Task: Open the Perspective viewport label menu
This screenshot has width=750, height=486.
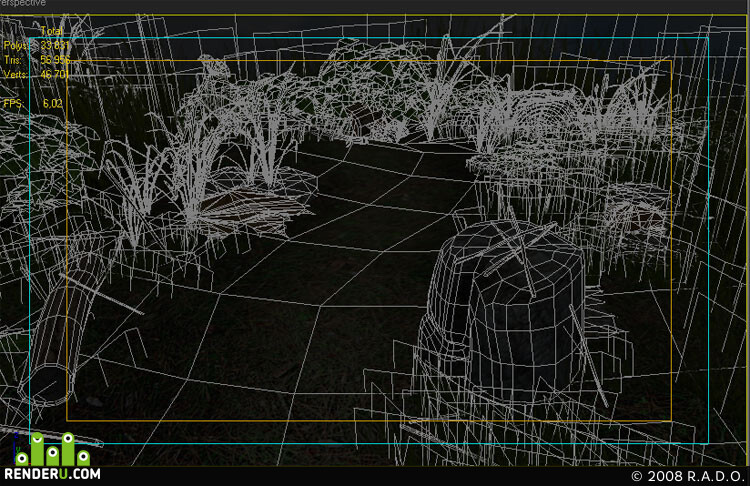Action: (x=23, y=3)
